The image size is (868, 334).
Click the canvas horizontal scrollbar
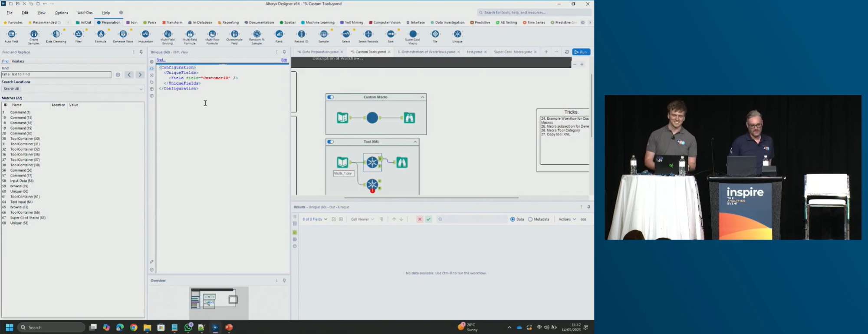tap(431, 198)
